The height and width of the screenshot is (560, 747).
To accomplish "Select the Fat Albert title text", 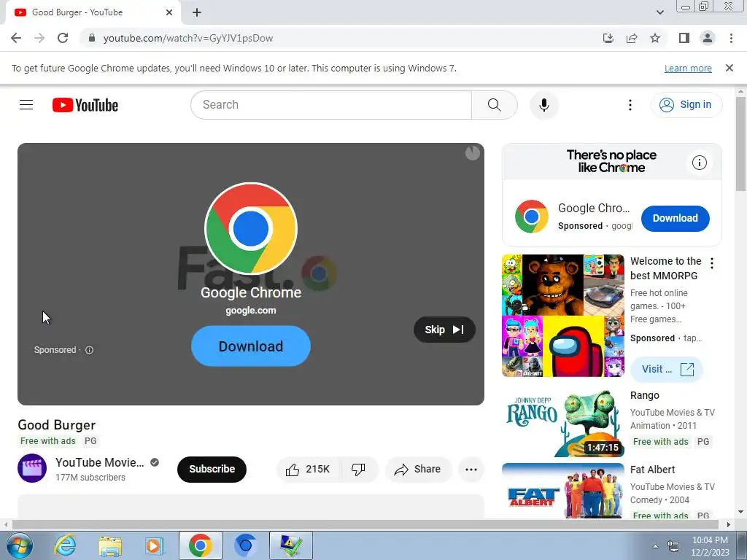I will 652,470.
